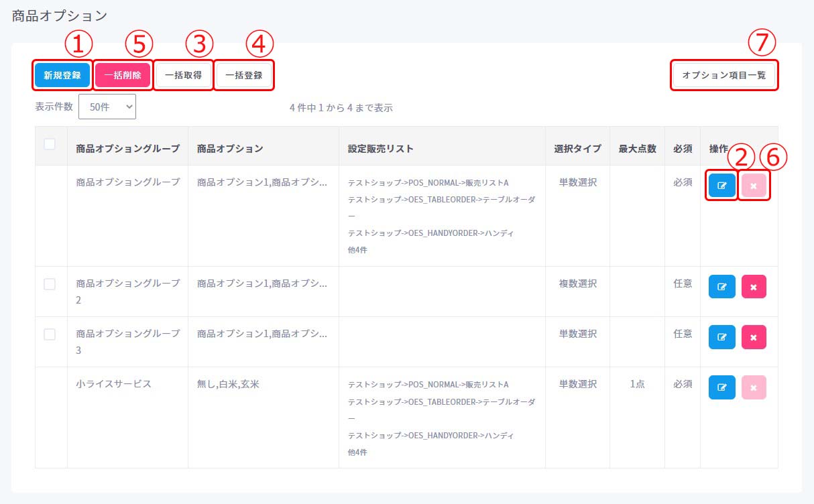Delete the 商品オプショングループ2 row

click(x=754, y=286)
